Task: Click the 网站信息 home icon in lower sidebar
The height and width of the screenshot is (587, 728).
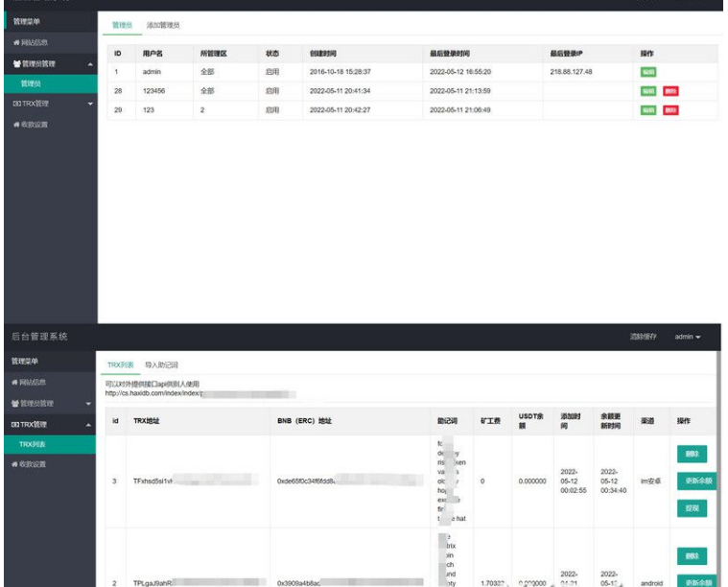Action: (x=14, y=382)
